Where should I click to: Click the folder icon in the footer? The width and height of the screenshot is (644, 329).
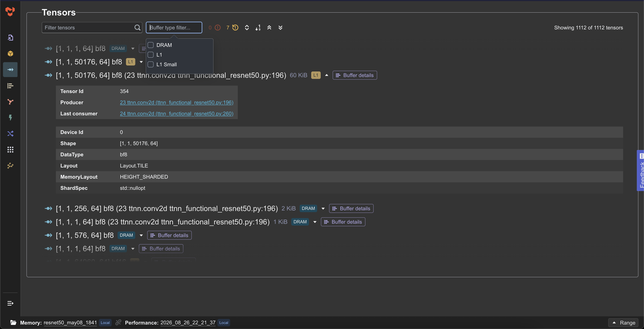click(13, 322)
